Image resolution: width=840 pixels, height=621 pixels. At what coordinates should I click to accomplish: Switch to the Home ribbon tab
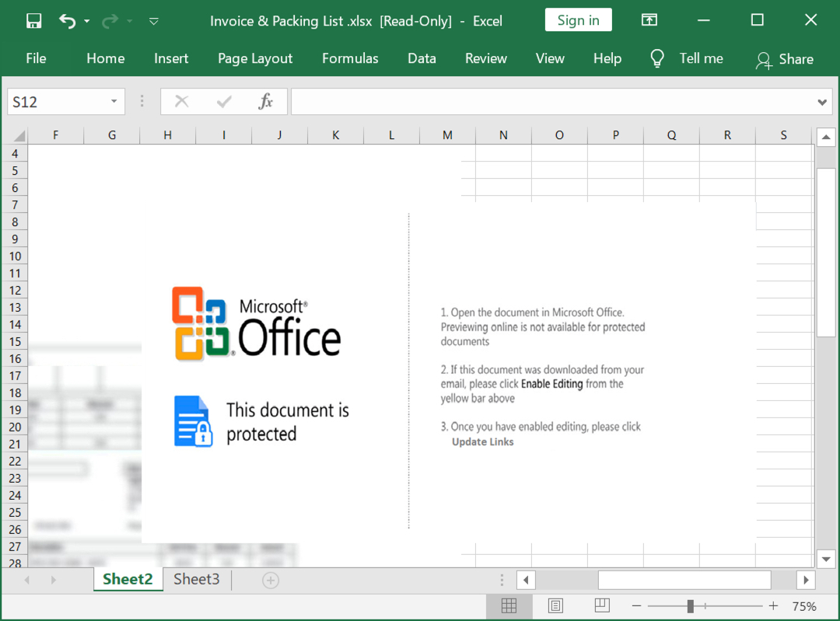[x=106, y=58]
